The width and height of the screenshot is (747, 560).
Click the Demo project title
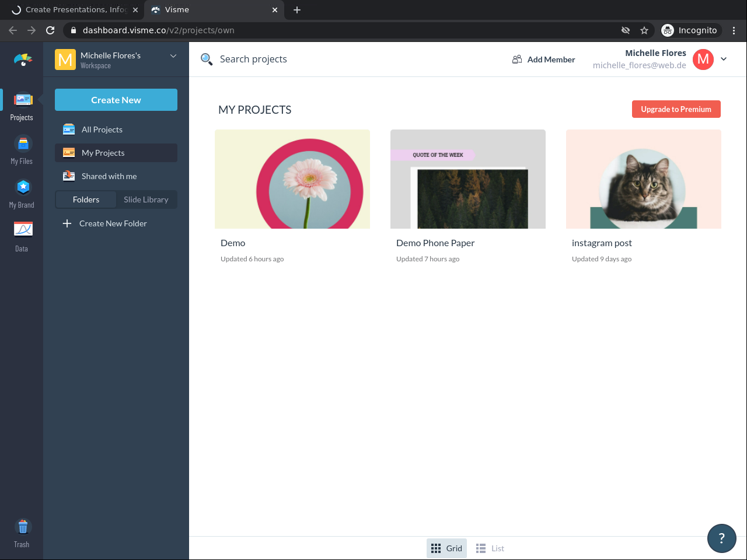233,243
